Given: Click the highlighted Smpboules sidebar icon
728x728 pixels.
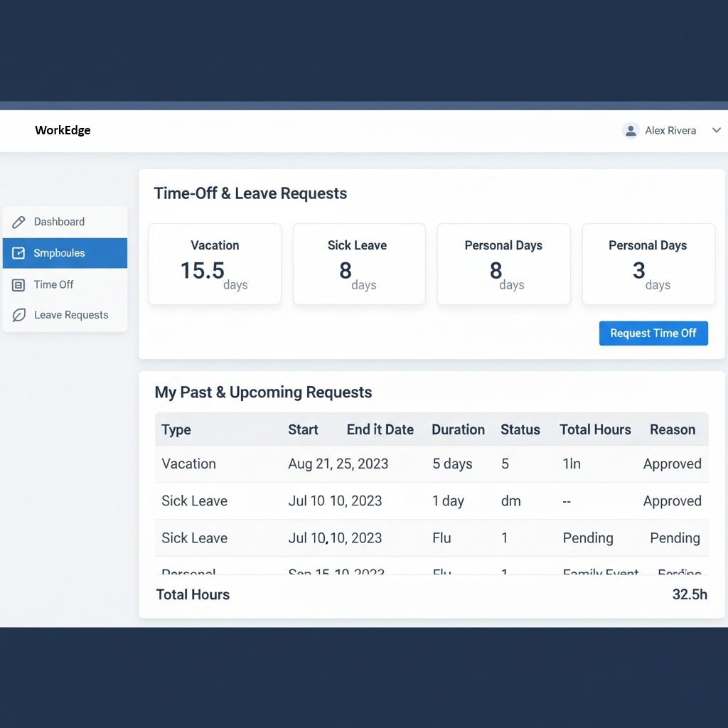Looking at the screenshot, I should pos(19,253).
